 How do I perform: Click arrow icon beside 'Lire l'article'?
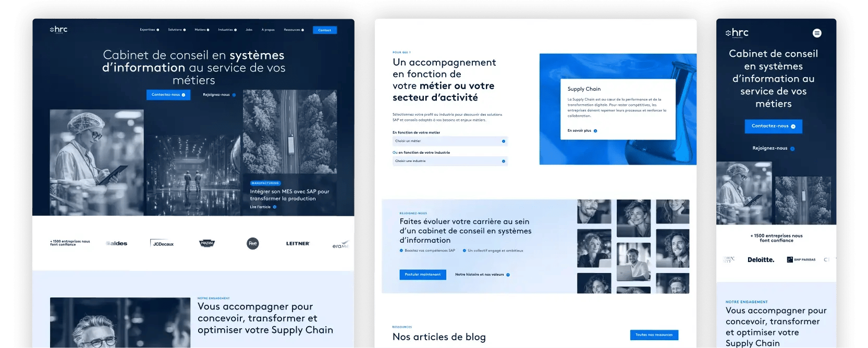point(275,207)
